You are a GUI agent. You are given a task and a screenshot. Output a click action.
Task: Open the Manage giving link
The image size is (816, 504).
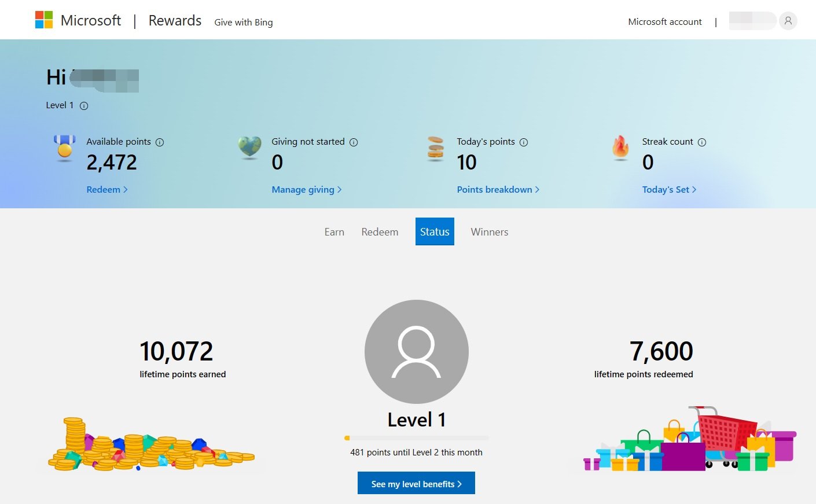307,190
